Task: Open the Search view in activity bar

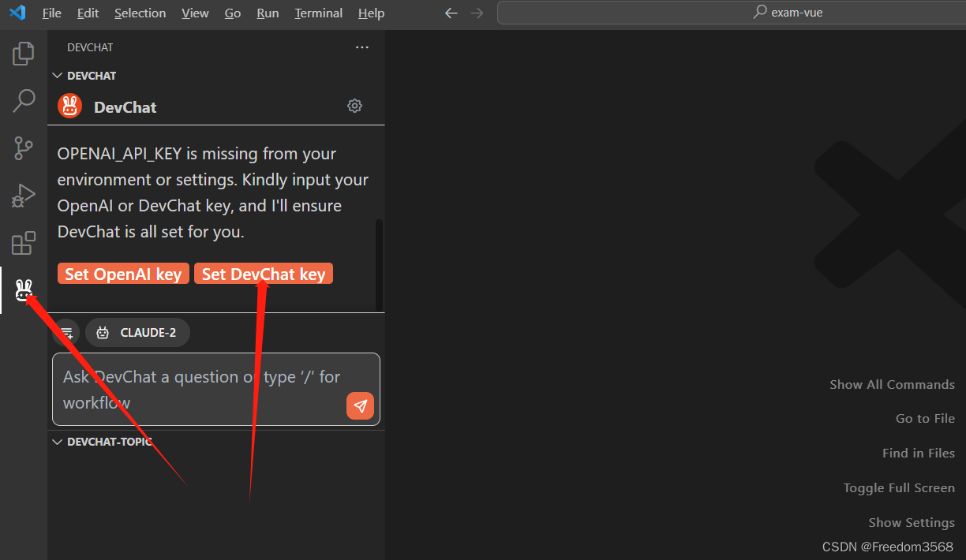Action: click(24, 100)
